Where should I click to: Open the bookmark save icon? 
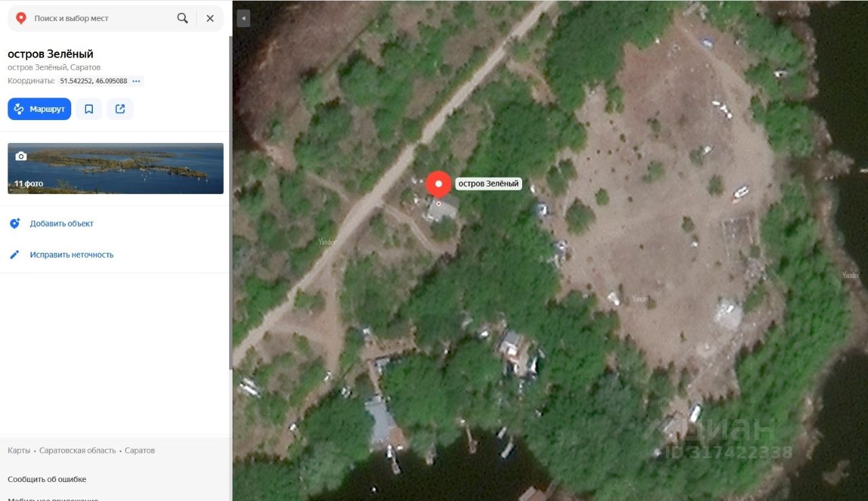(89, 109)
